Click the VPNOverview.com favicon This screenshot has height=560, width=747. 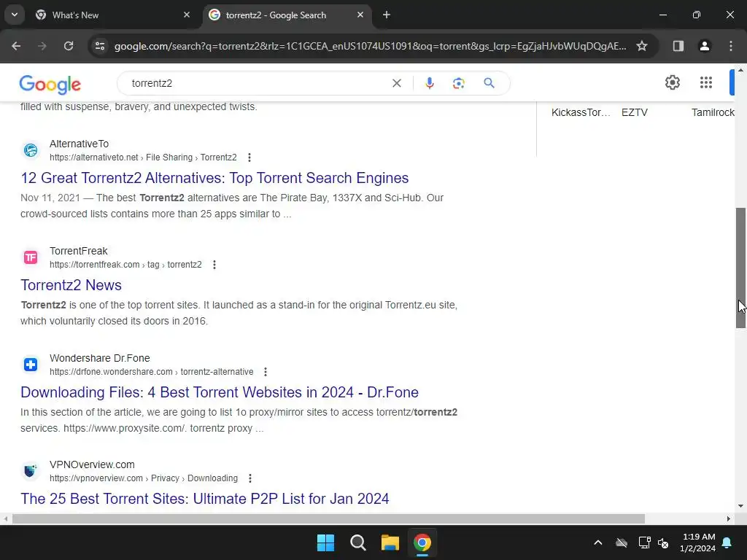(x=31, y=471)
